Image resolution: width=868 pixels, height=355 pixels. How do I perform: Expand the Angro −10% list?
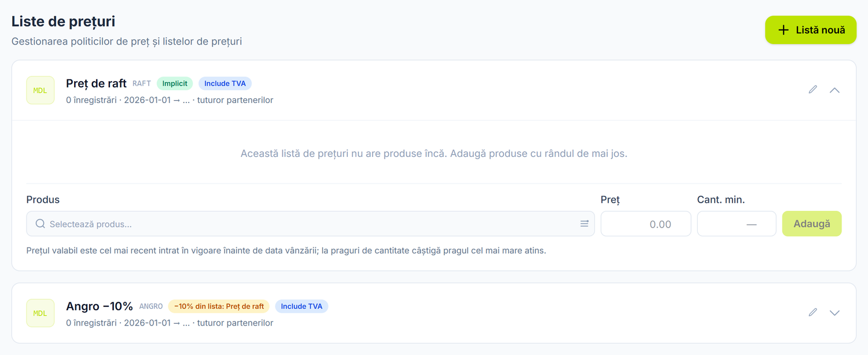pos(834,313)
